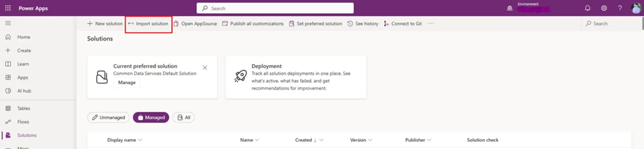This screenshot has height=149, width=644.
Task: Click the Manage button
Action: point(127,82)
